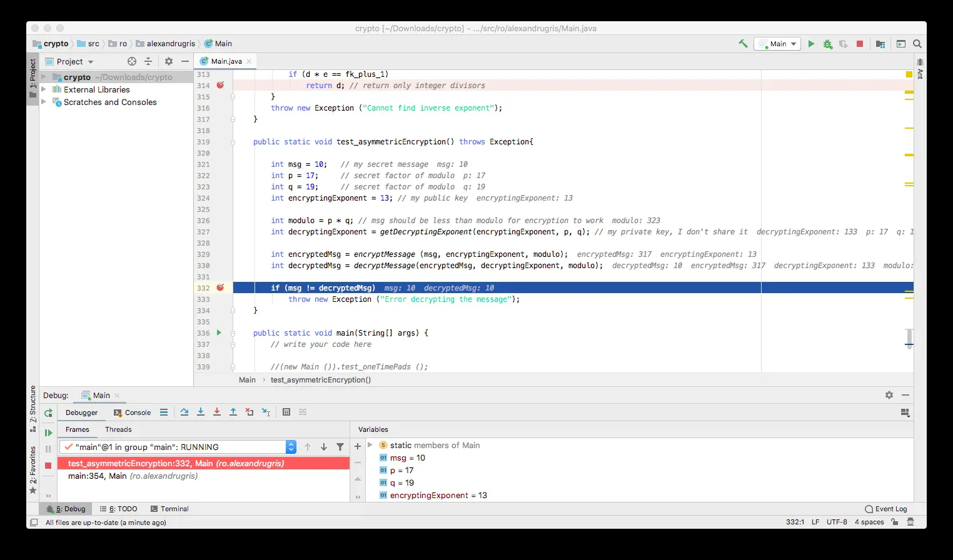
Task: Expand static members of Main
Action: click(370, 445)
